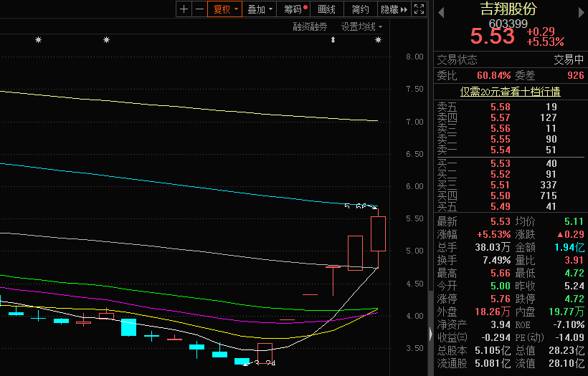Select the ask row priced 5.56

[x=511, y=128]
